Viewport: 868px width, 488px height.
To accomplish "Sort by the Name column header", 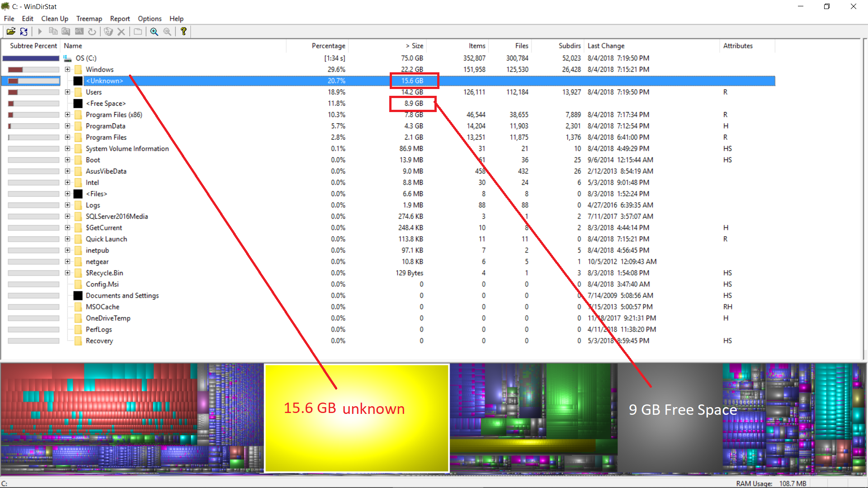I will (174, 46).
